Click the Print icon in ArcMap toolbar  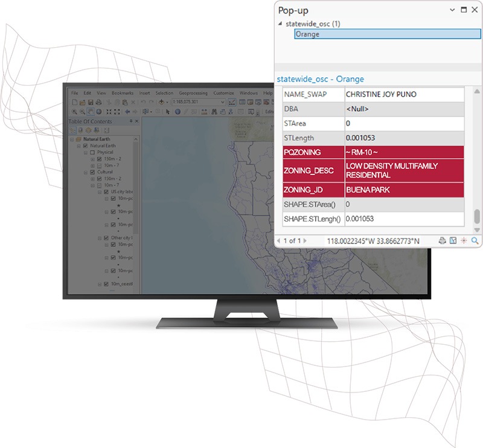[98, 102]
